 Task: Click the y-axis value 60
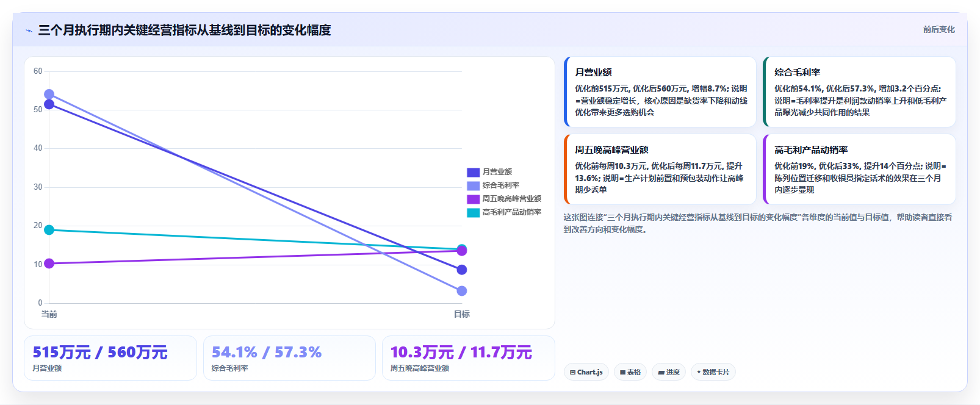(38, 71)
